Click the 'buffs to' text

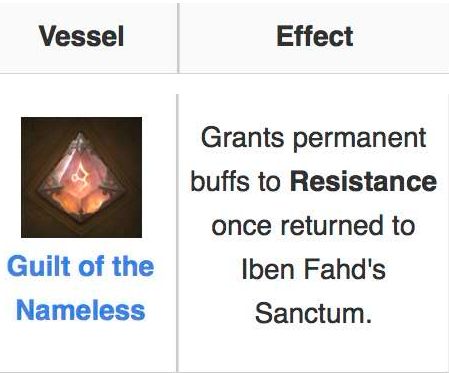(x=236, y=181)
